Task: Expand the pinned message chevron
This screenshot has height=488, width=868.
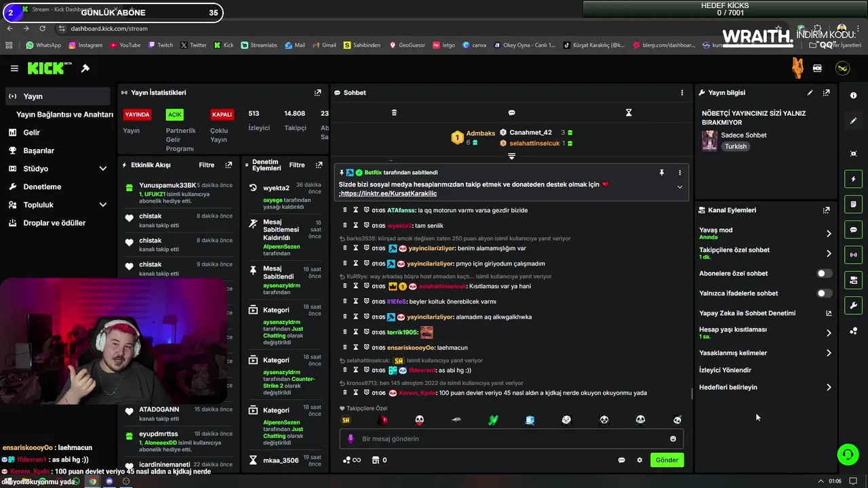Action: click(x=679, y=187)
